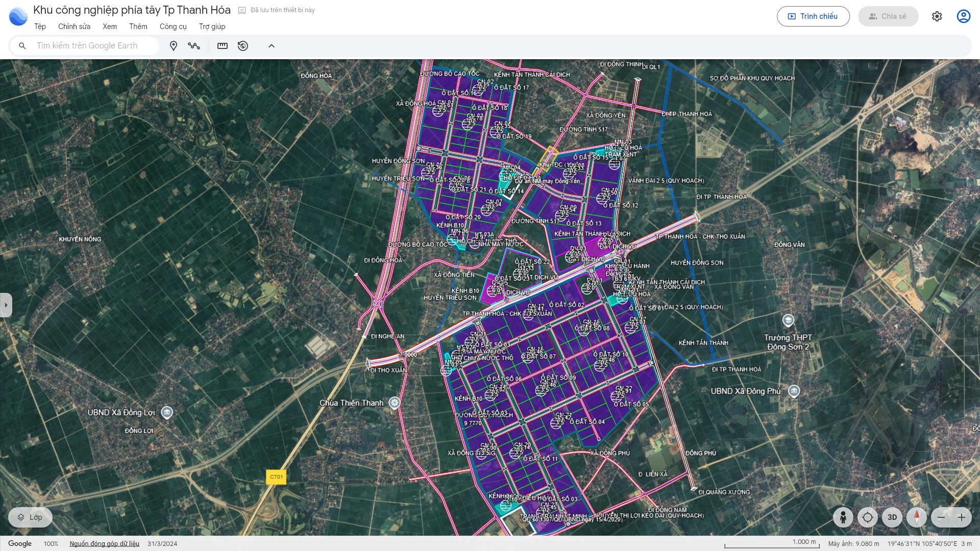Click the imagery date 31/3/2024
This screenshot has height=551, width=980.
(x=162, y=544)
